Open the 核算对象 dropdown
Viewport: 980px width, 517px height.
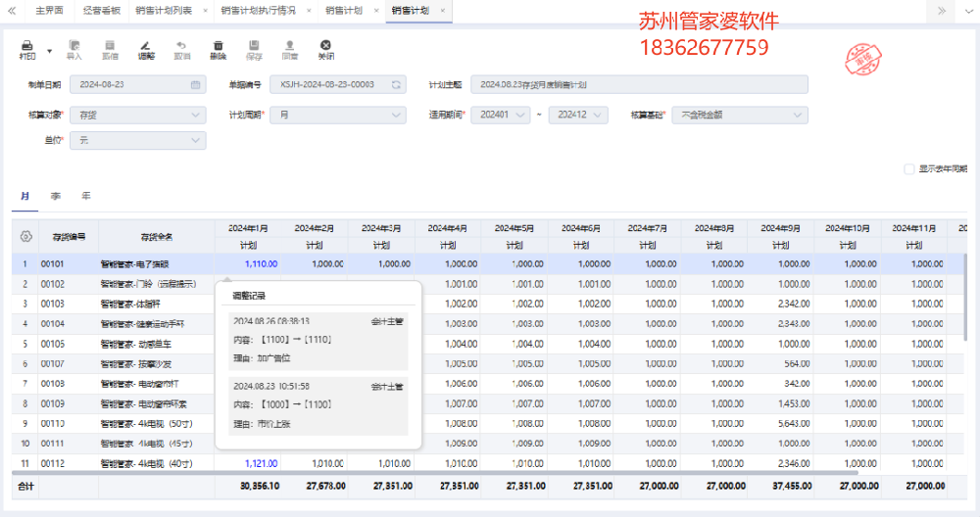click(x=137, y=115)
